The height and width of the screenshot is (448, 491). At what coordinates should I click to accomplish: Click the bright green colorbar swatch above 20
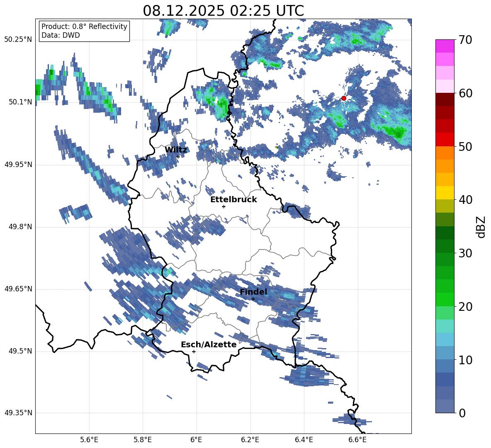(445, 299)
